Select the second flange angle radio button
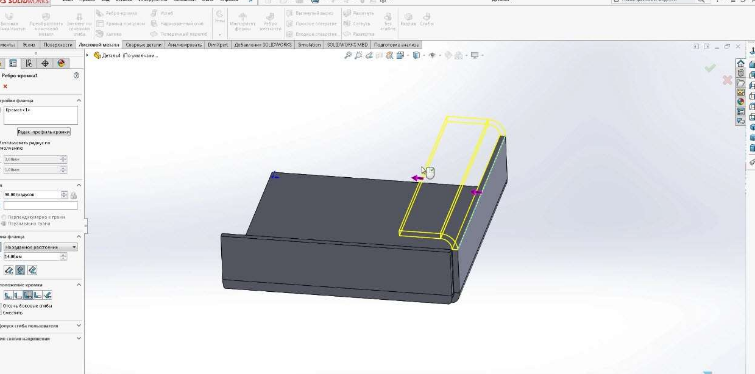This screenshot has height=374, width=755. (4, 224)
